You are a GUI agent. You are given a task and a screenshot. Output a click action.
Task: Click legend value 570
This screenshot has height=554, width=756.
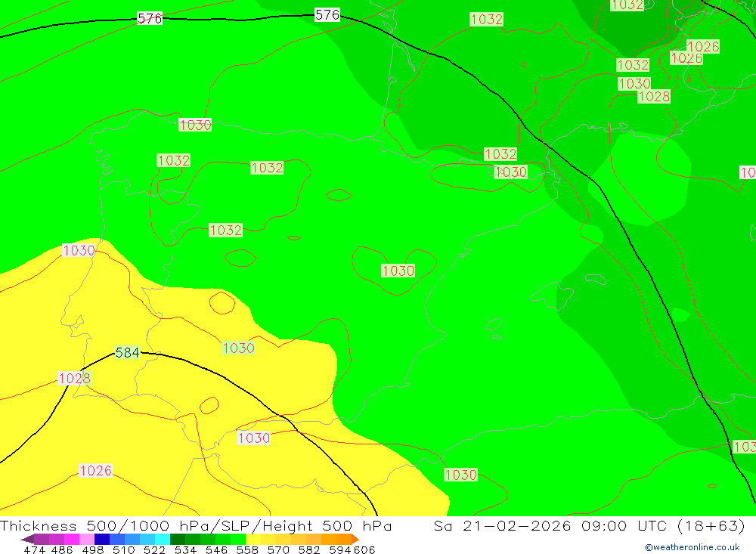[x=278, y=549]
